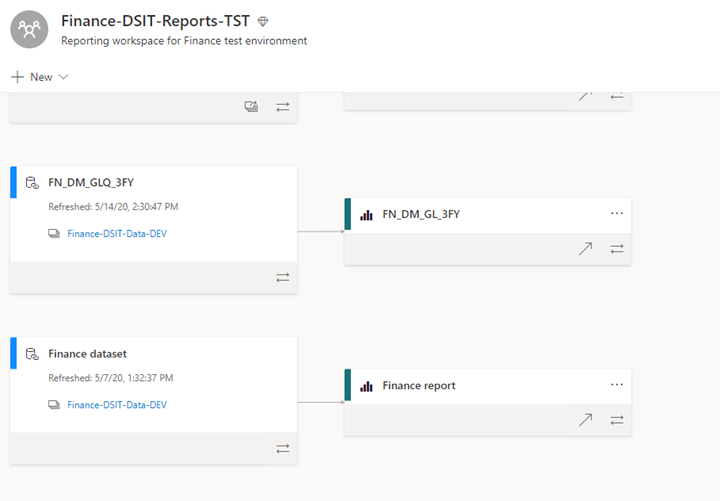Show lineage for Finance dataset
Screen dimensions: 720x501
click(x=283, y=449)
